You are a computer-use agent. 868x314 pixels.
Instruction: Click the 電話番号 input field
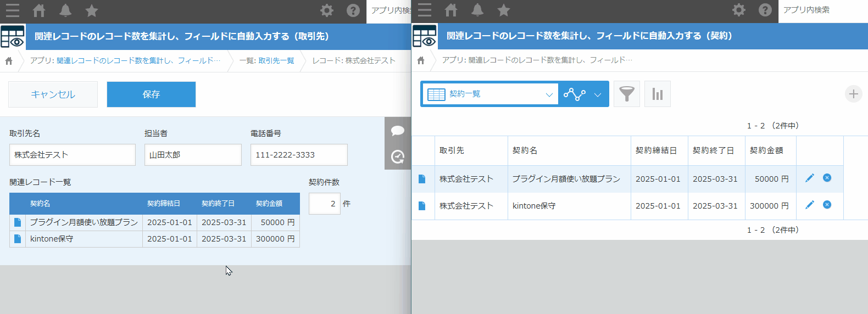coord(299,155)
